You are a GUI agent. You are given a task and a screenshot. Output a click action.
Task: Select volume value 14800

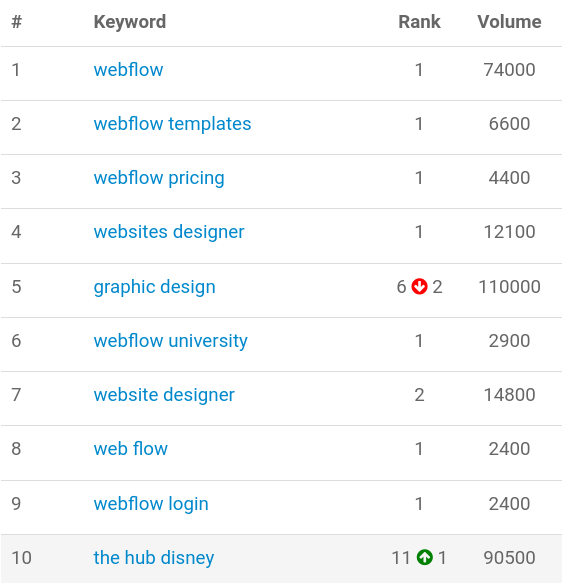coord(509,395)
